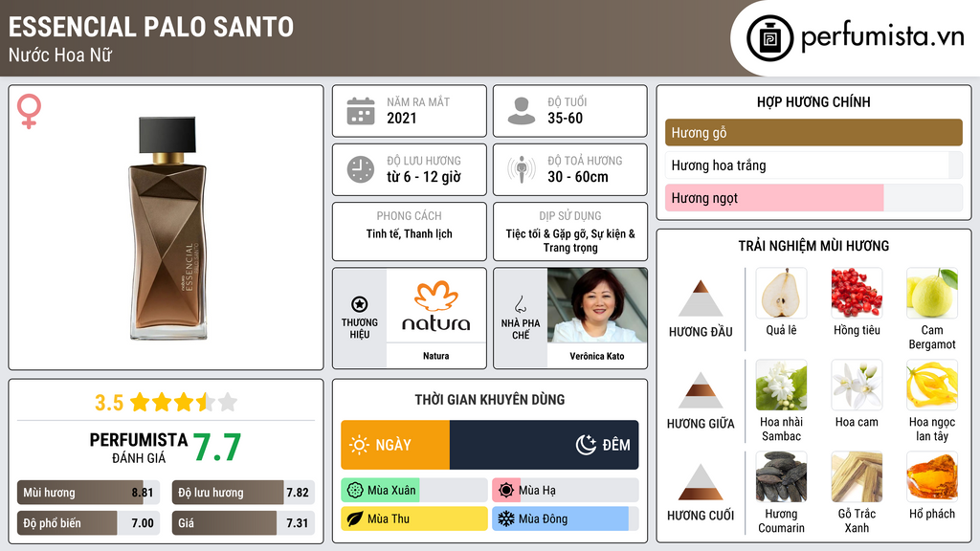The width and height of the screenshot is (980, 551).
Task: Click the Dịp sử dụng occasion text
Action: [x=570, y=240]
